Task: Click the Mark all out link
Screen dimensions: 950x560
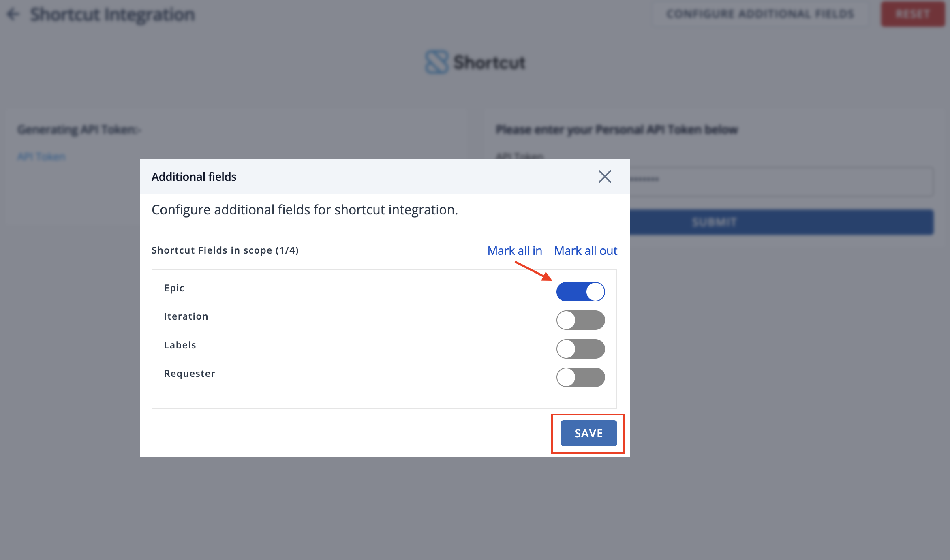Action: pyautogui.click(x=586, y=251)
